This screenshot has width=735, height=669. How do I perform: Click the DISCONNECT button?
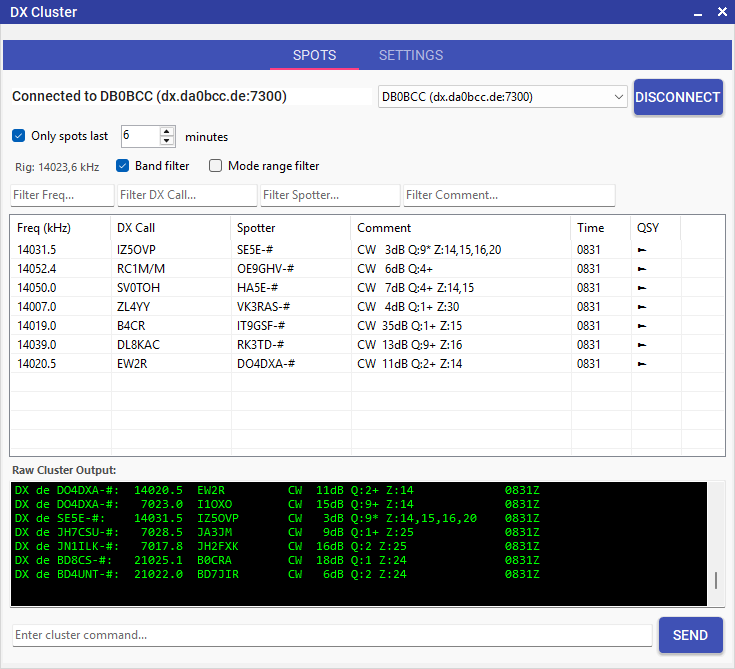click(x=678, y=97)
